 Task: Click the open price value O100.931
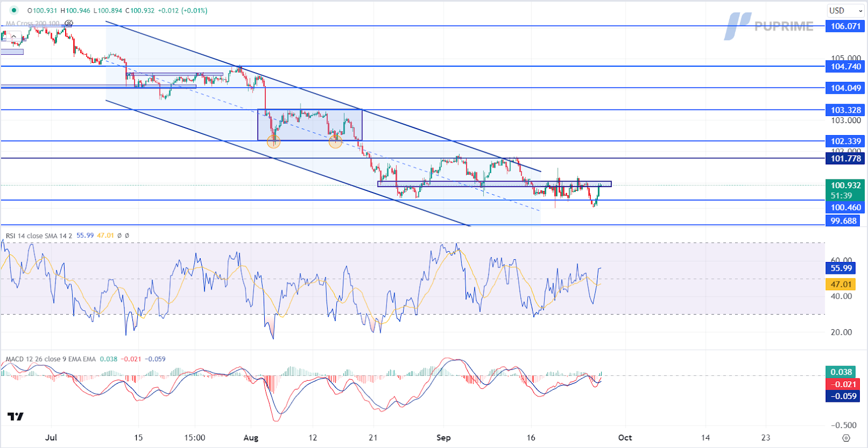[x=42, y=10]
